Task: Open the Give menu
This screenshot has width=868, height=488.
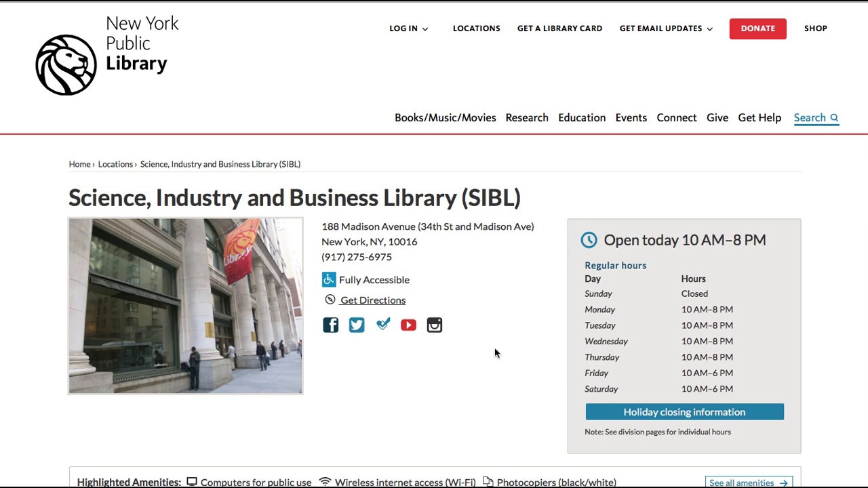Action: (717, 118)
